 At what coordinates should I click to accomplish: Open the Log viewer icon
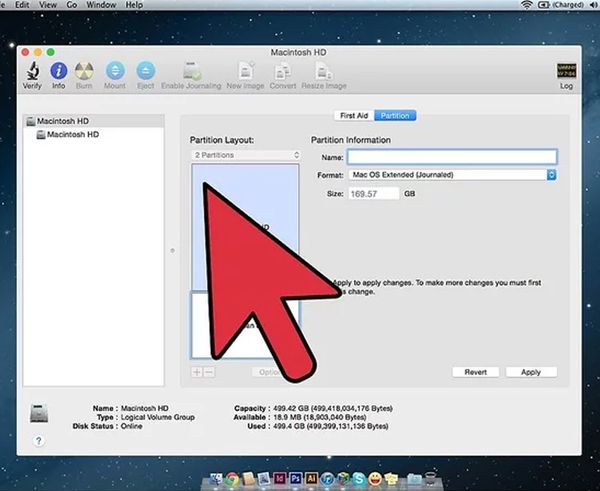565,73
